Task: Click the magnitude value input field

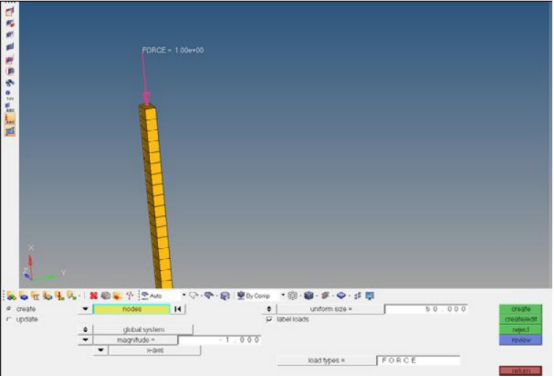Action: coord(219,340)
